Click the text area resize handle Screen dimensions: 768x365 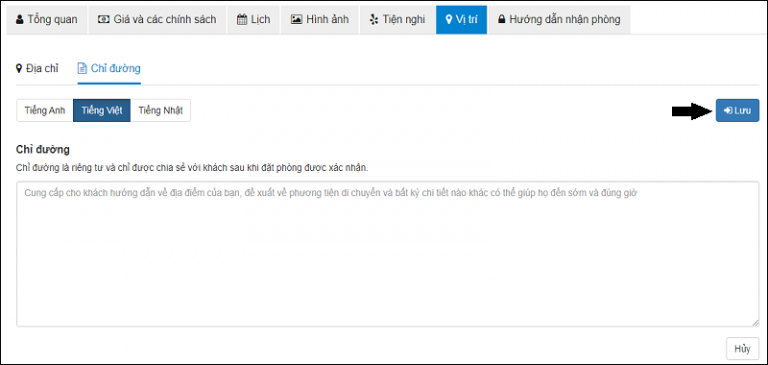(755, 323)
